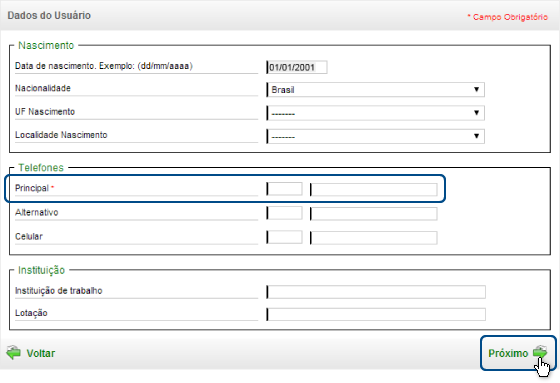The image size is (560, 383).
Task: Click the Nascimento section legend
Action: click(x=46, y=45)
